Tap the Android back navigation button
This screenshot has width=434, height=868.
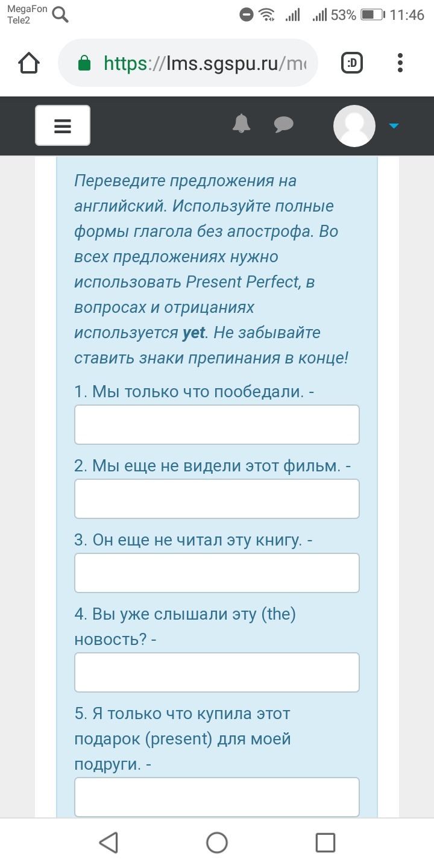click(x=108, y=843)
